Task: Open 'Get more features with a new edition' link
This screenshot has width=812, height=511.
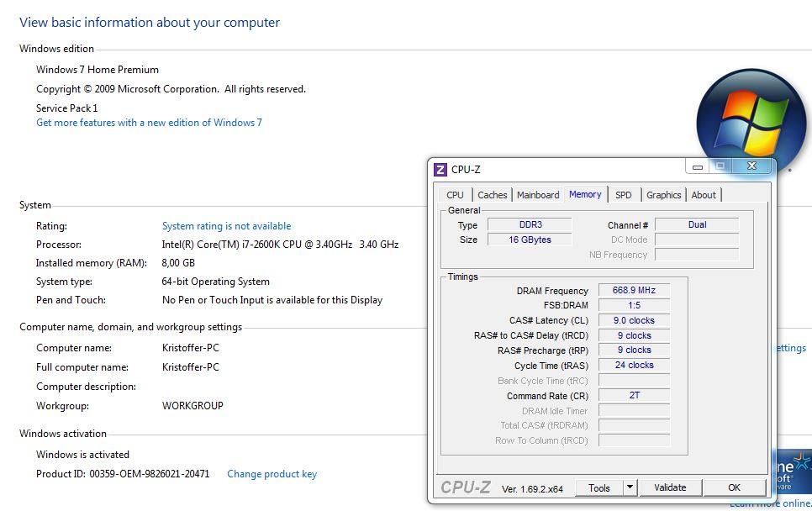Action: (149, 123)
